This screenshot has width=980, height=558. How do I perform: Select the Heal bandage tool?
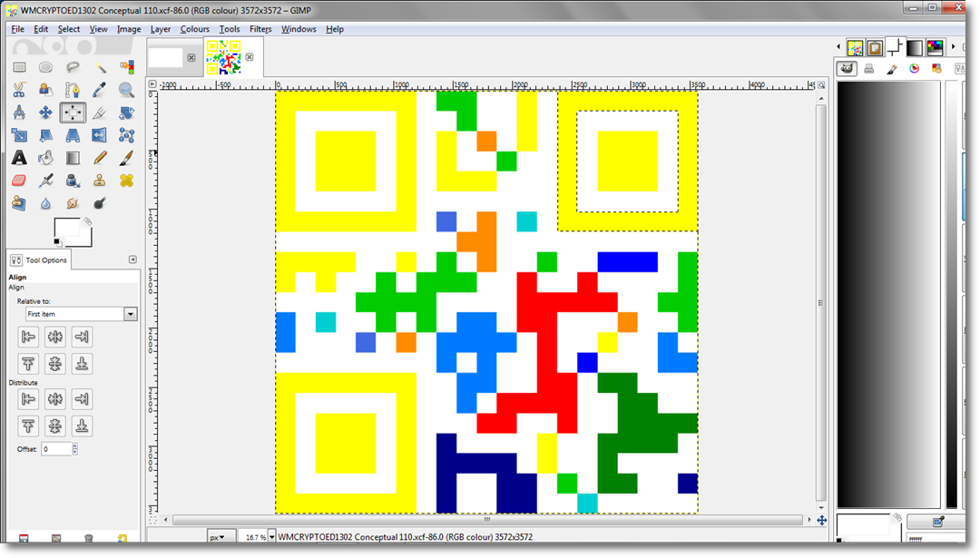pos(126,181)
